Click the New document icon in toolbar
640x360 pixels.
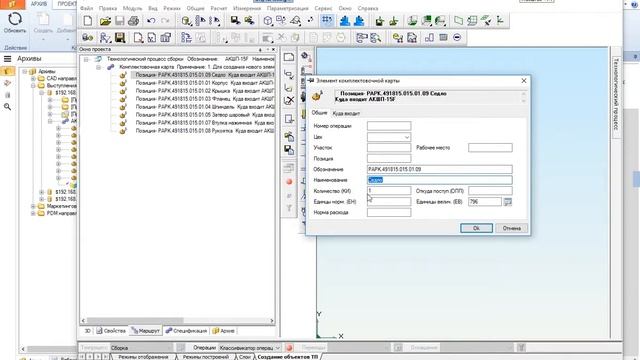click(x=88, y=21)
